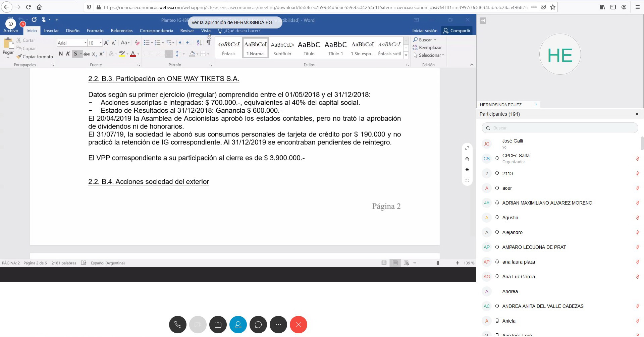Screen dimensions: 644x337
Task: Open the line spacing dropdown
Action: (x=180, y=54)
